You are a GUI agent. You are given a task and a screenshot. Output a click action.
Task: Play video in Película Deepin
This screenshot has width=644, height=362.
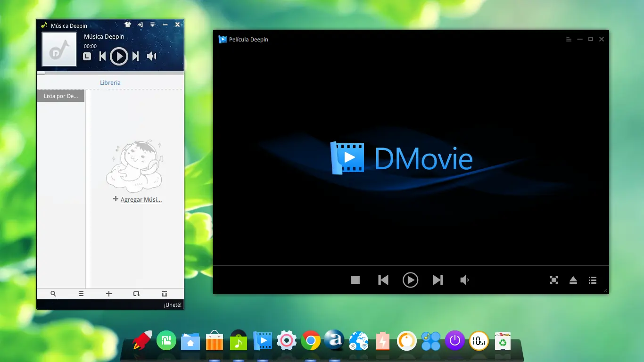[410, 280]
